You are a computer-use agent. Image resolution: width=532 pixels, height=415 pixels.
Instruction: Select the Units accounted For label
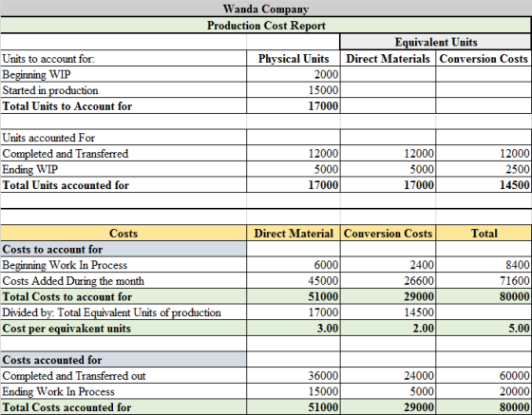pyautogui.click(x=48, y=138)
